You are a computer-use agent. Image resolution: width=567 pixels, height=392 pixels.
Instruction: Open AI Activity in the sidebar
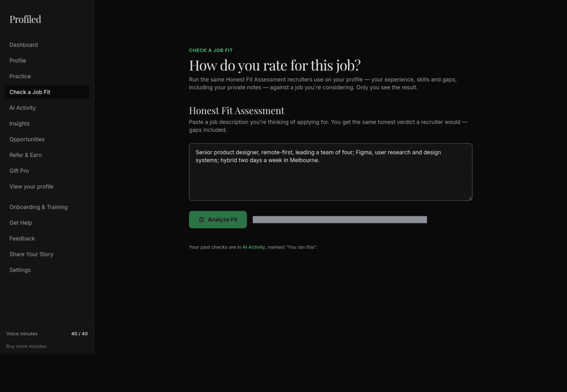pyautogui.click(x=23, y=108)
